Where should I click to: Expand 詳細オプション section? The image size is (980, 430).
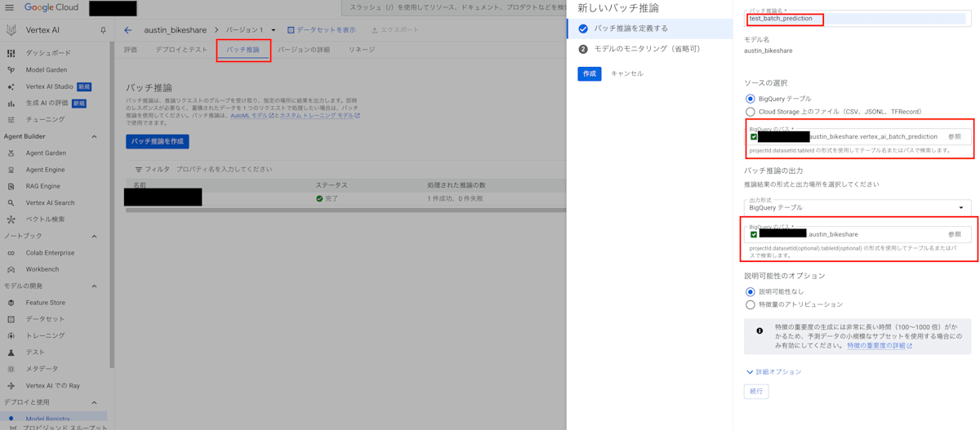tap(773, 372)
